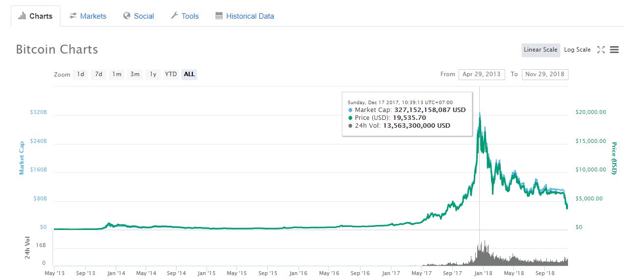Open the chart hamburger menu
Screen dimensions: 644x280
pyautogui.click(x=614, y=50)
